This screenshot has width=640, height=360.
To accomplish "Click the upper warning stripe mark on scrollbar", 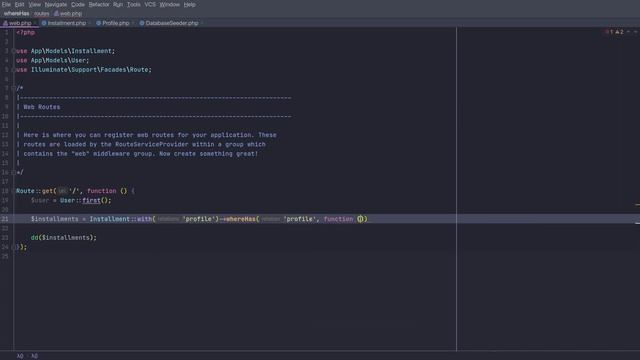I will [638, 204].
